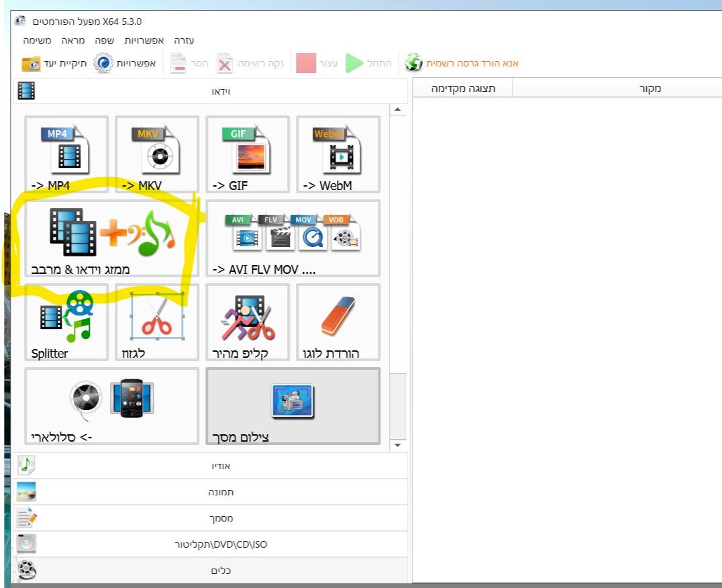Expand the DVD\CD\ISO category
The height and width of the screenshot is (588, 722).
[x=210, y=544]
